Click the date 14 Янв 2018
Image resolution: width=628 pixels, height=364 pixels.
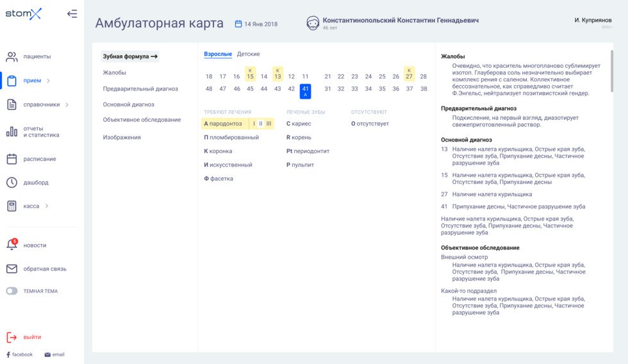tap(261, 24)
